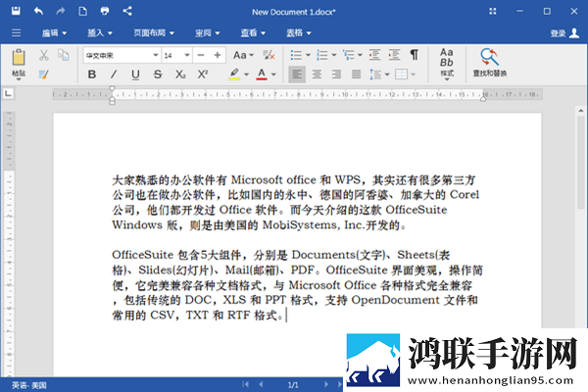Set Center paragraph alignment
The image size is (588, 392).
click(x=317, y=74)
